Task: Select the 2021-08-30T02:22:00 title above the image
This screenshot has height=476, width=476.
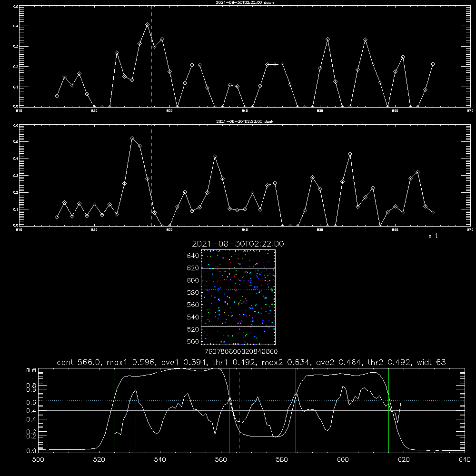Action: pos(238,244)
